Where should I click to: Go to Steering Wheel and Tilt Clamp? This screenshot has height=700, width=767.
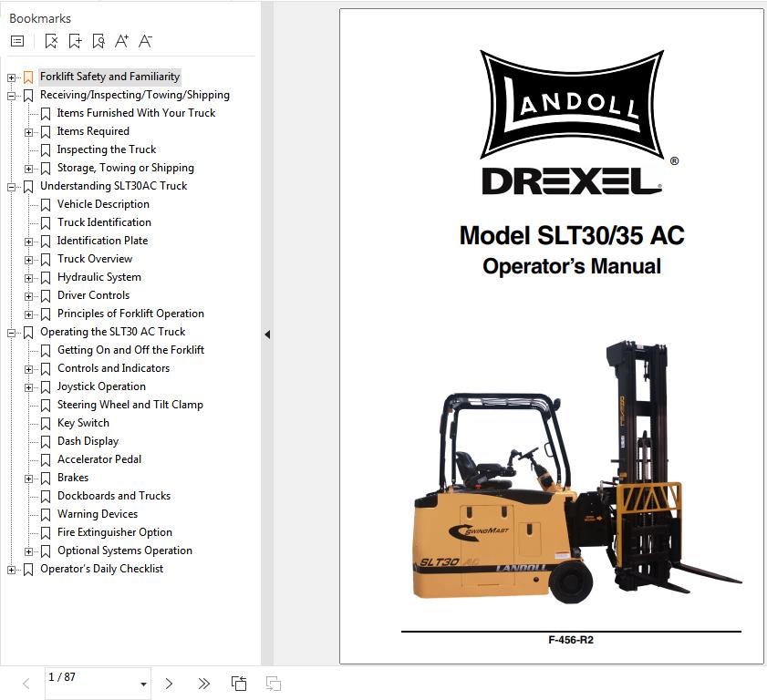pos(130,405)
